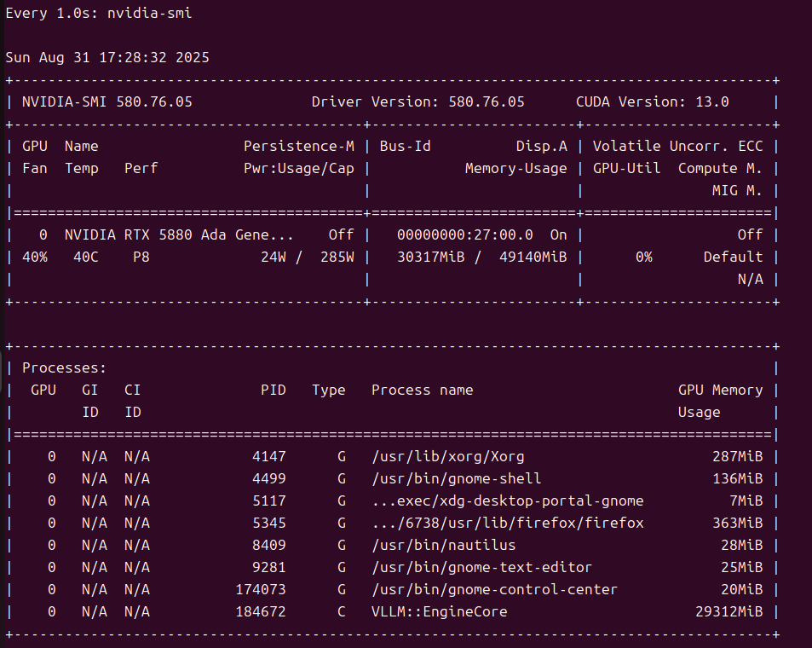This screenshot has width=812, height=648.
Task: Click power cap value '285W'
Action: (337, 257)
